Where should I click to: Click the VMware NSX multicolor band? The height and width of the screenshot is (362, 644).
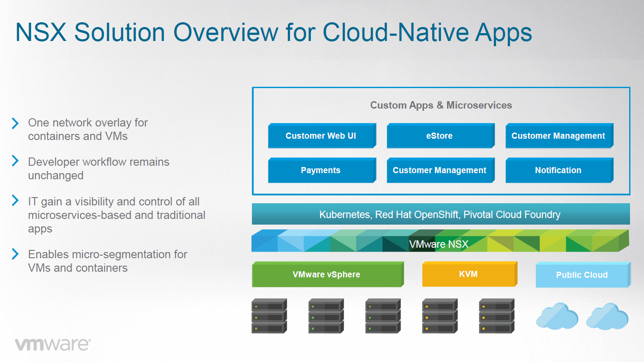click(x=440, y=241)
